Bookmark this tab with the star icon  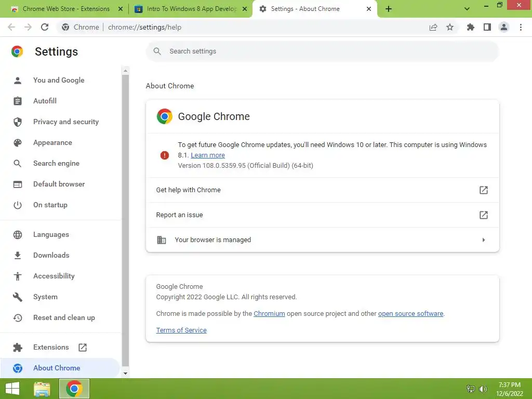tap(450, 27)
